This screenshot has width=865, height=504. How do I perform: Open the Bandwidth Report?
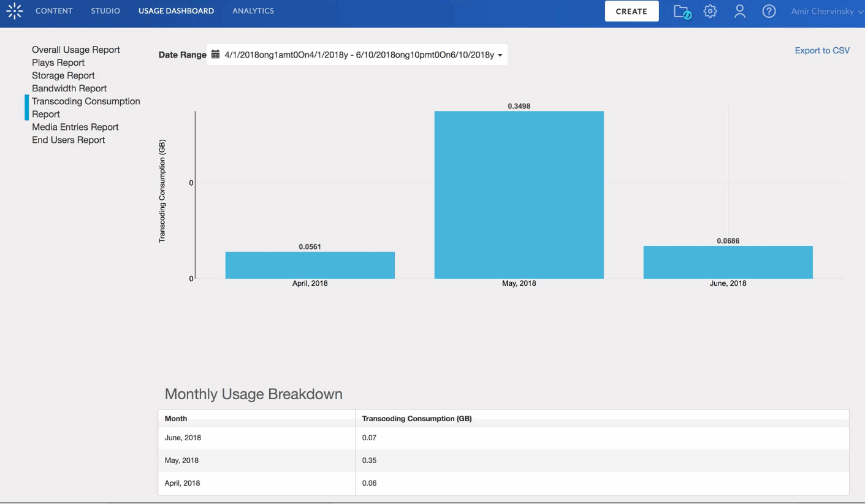[x=69, y=88]
